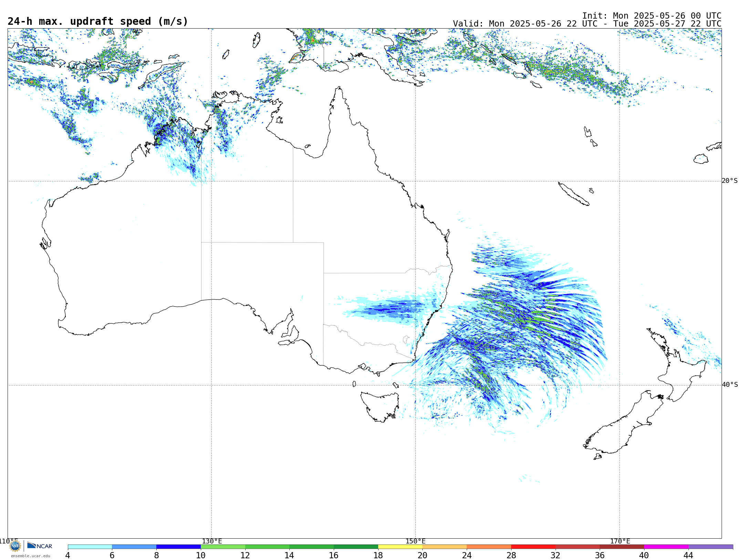
Task: Click the colorbar tick label 20
Action: click(x=423, y=555)
